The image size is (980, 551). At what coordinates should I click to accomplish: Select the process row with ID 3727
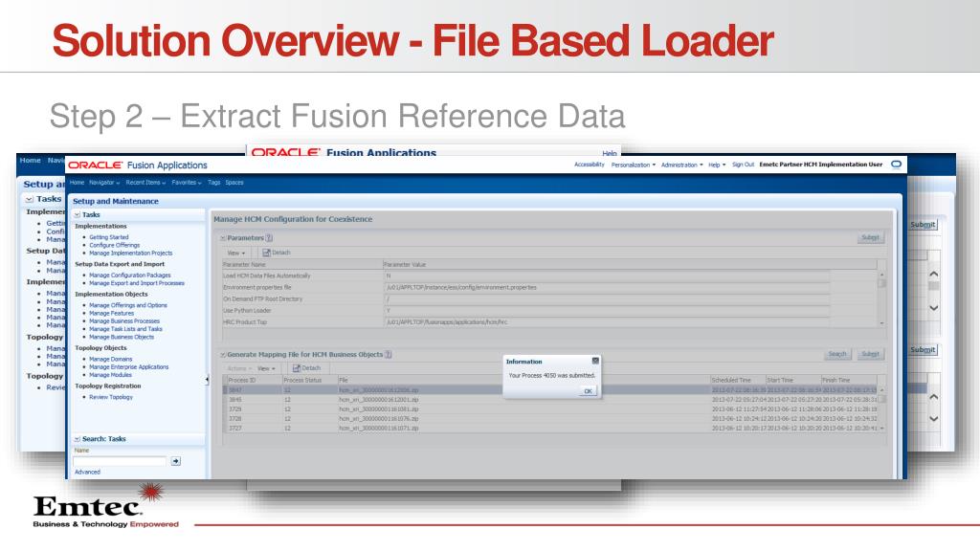tap(550, 429)
